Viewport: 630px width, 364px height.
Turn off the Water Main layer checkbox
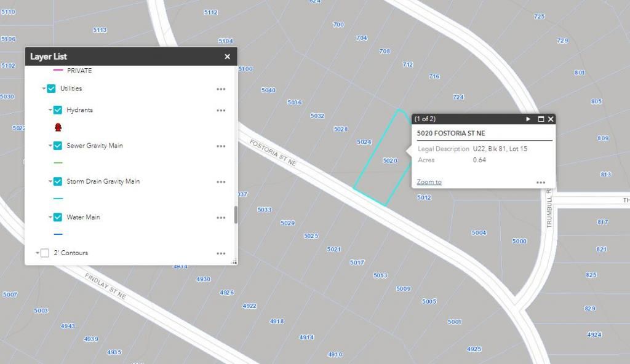pyautogui.click(x=58, y=217)
